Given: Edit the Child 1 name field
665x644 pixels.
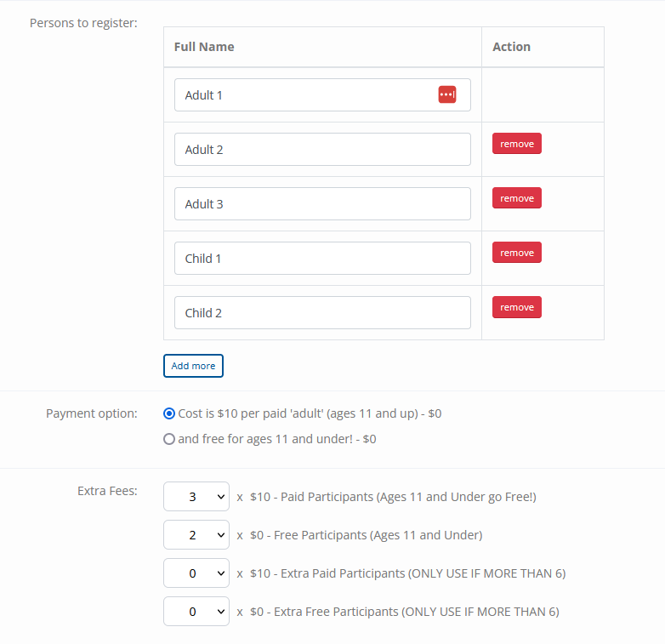Looking at the screenshot, I should [x=322, y=259].
